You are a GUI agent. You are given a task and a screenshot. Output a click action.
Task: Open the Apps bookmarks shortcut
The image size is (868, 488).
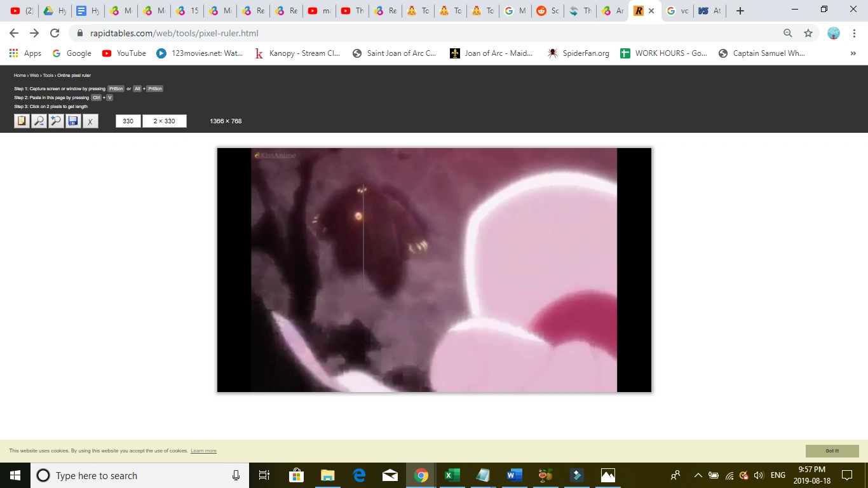click(x=25, y=53)
